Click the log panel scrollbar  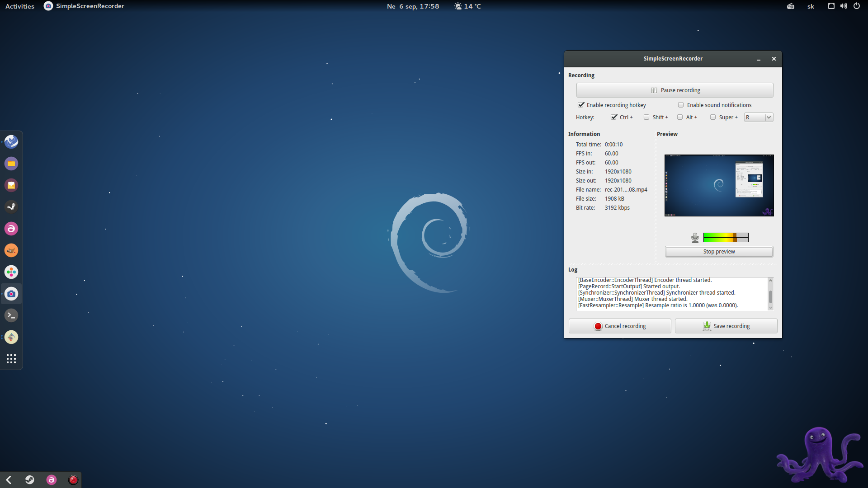[x=770, y=296]
